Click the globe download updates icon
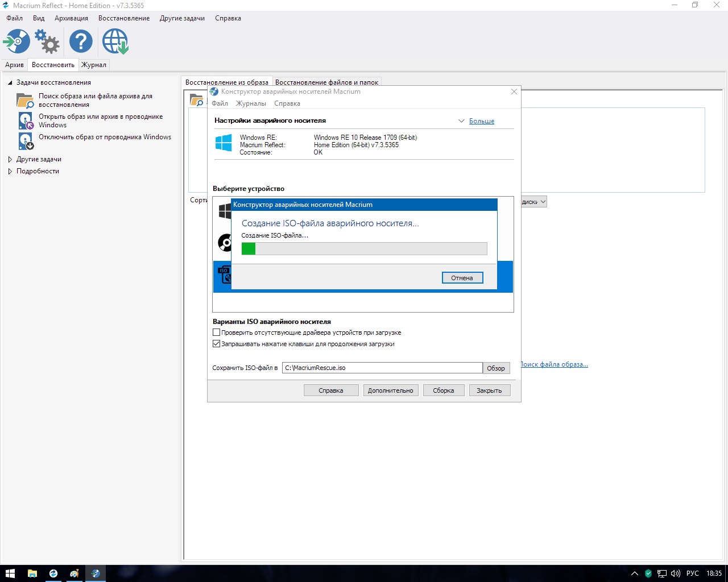The height and width of the screenshot is (582, 728). (115, 41)
